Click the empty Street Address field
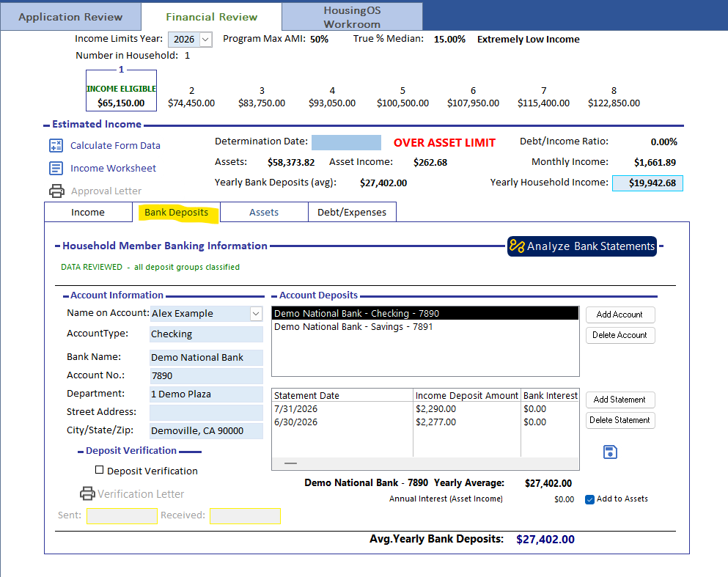This screenshot has height=577, width=728. pyautogui.click(x=206, y=412)
